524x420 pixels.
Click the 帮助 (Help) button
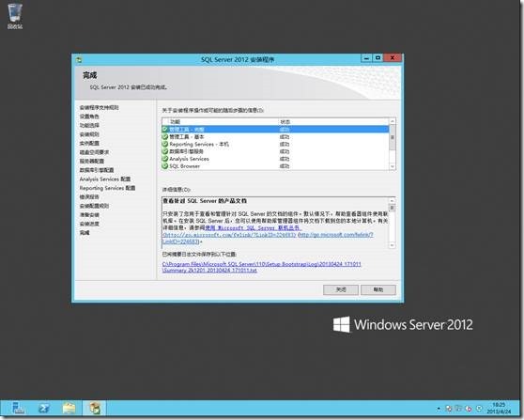(x=378, y=289)
